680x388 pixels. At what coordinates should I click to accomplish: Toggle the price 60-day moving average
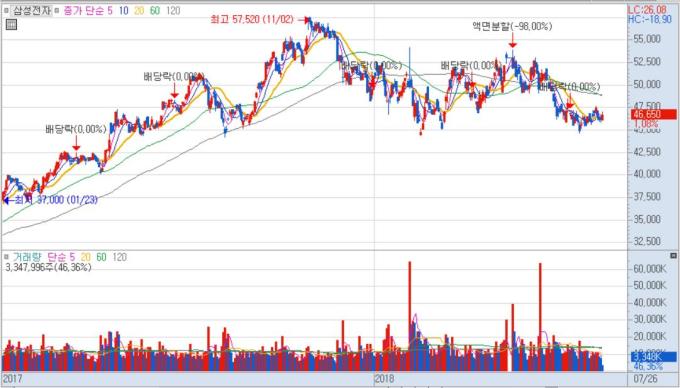[155, 11]
